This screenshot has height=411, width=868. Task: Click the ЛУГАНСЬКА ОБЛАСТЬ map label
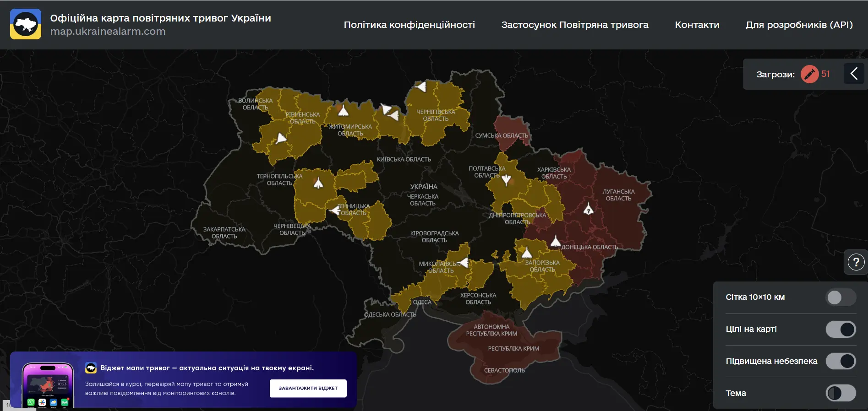click(619, 195)
